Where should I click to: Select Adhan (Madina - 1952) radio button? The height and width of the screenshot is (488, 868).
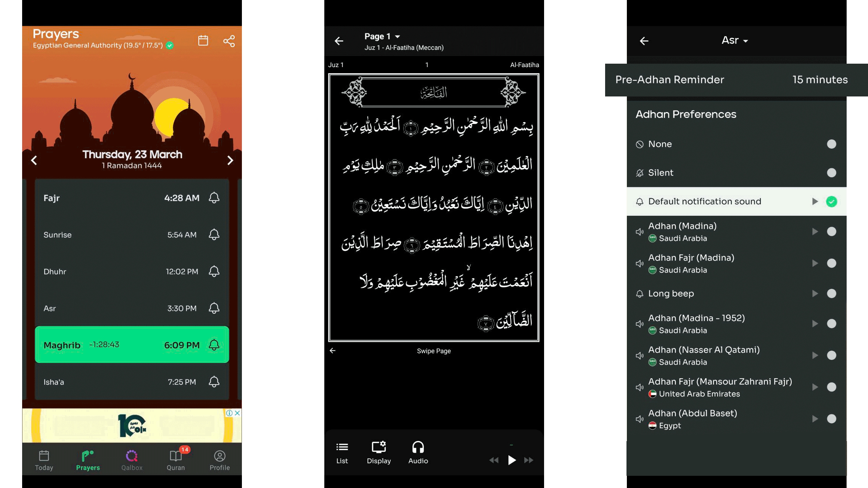pyautogui.click(x=831, y=324)
